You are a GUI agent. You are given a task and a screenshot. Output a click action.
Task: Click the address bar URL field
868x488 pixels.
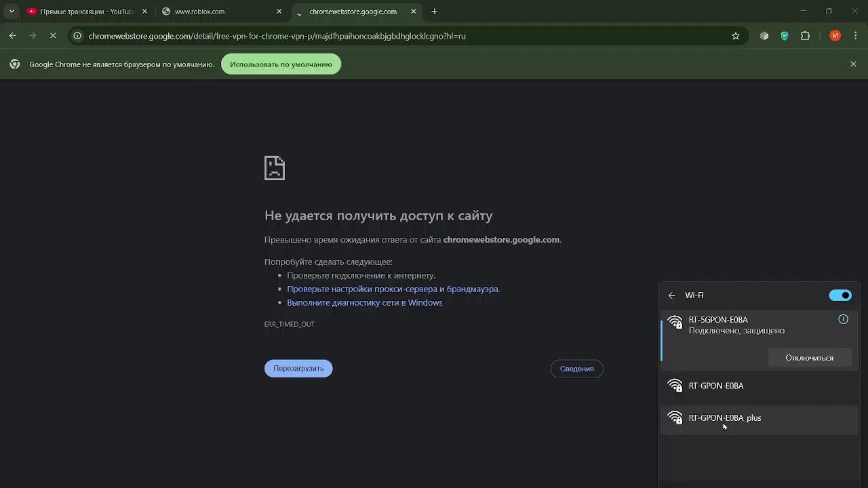[x=407, y=36]
